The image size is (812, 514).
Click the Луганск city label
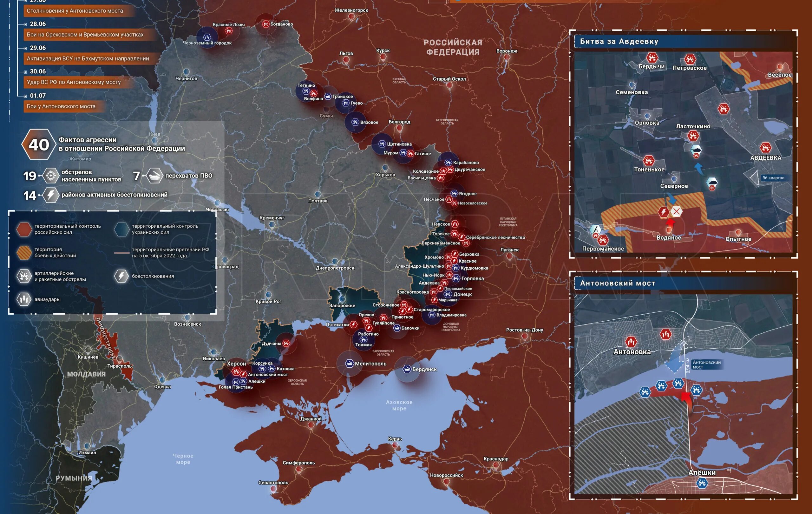[509, 250]
